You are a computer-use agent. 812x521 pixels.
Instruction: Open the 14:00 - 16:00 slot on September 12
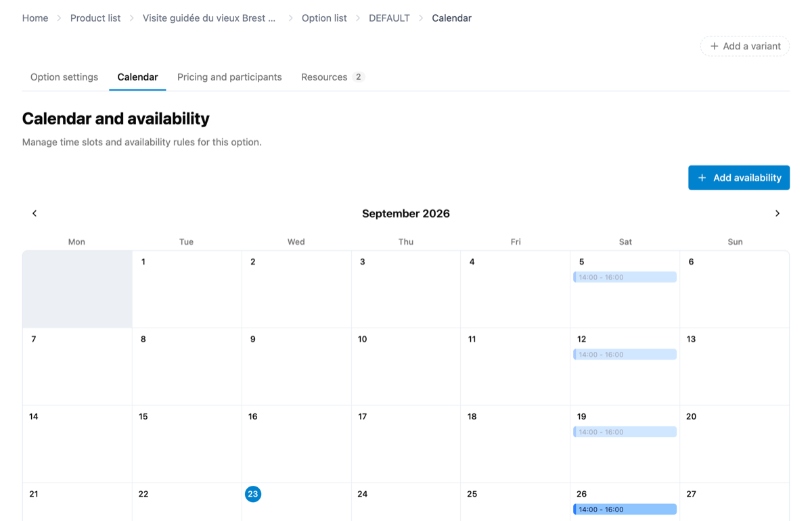625,355
